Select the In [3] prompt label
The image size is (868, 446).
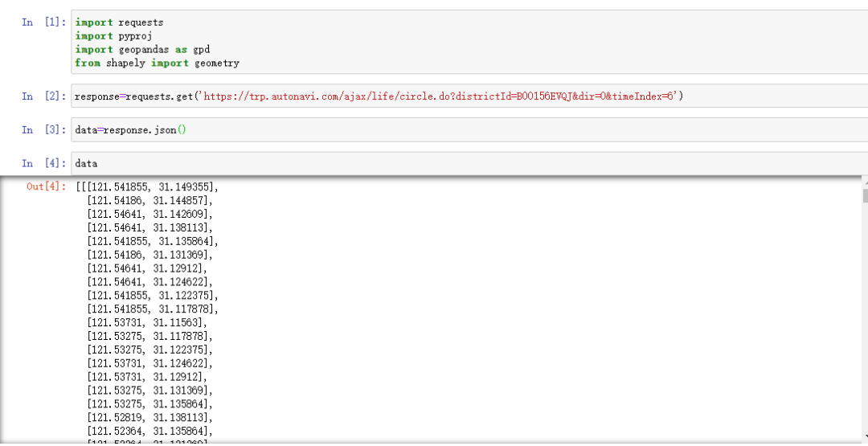(x=44, y=130)
